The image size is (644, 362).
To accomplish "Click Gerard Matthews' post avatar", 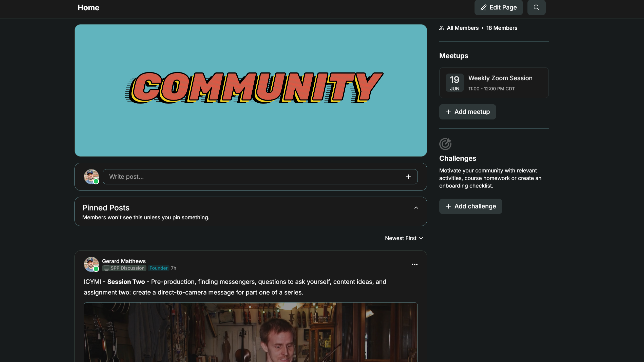I will (91, 264).
